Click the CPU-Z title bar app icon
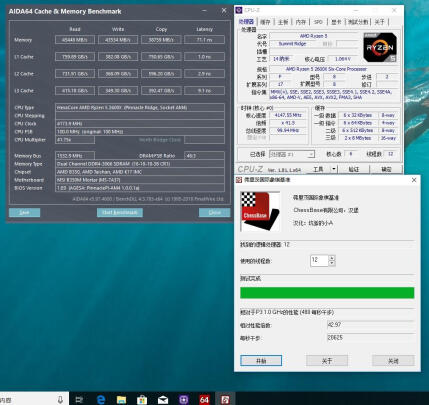This screenshot has height=405, width=429. (239, 10)
